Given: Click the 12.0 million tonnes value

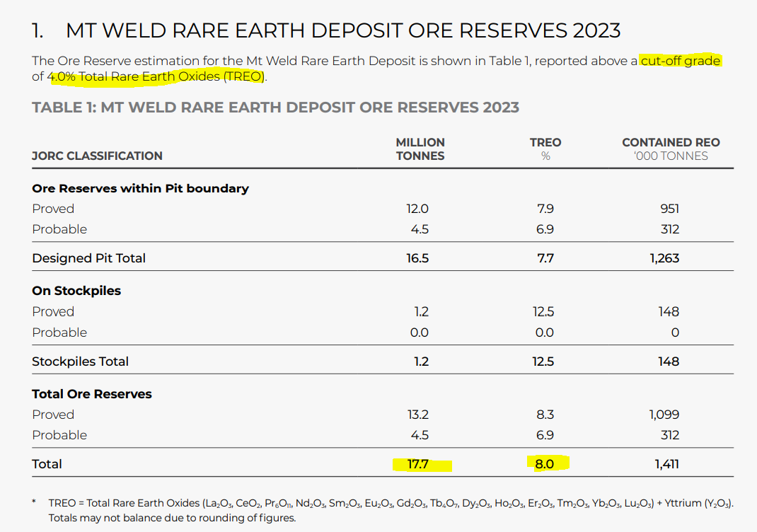Looking at the screenshot, I should [x=417, y=209].
